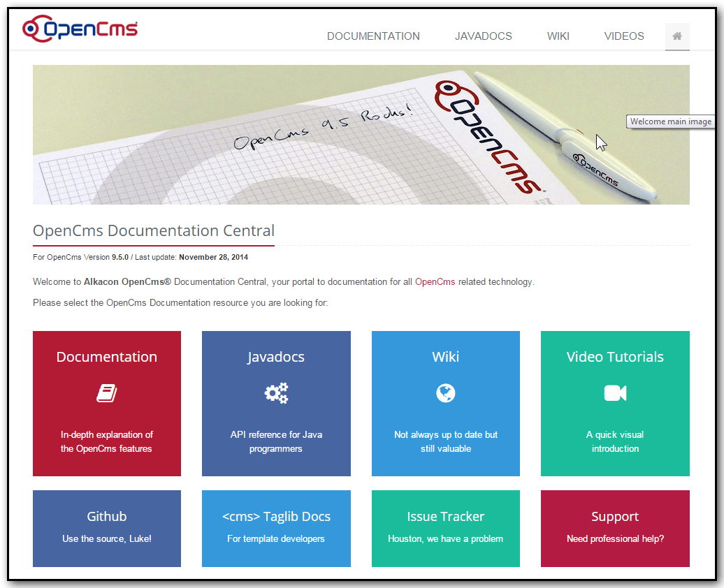Click the OpenCms logo at top left
The width and height of the screenshot is (724, 588).
point(80,29)
